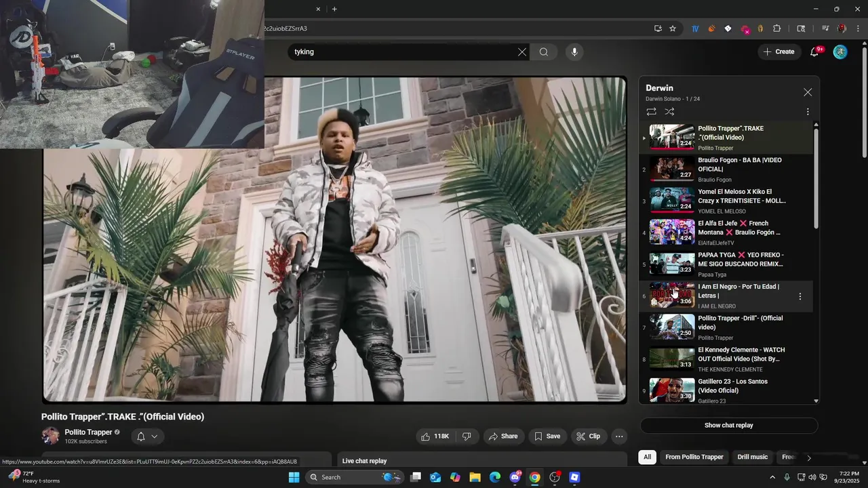
Task: Open the Chrome media controls icon
Action: pos(825,28)
